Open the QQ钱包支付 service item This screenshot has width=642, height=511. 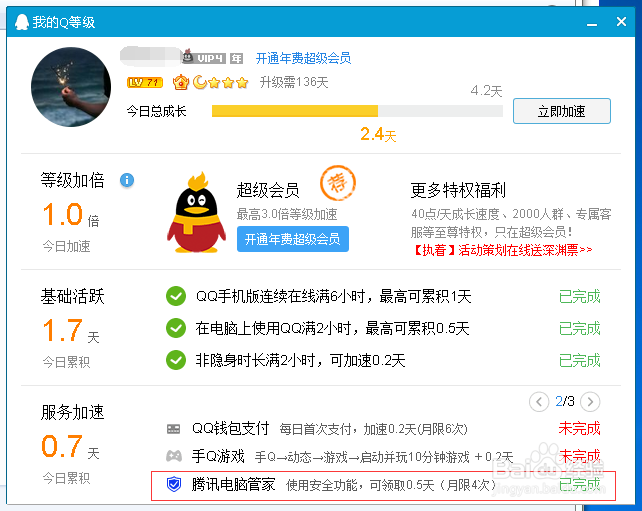[231, 428]
